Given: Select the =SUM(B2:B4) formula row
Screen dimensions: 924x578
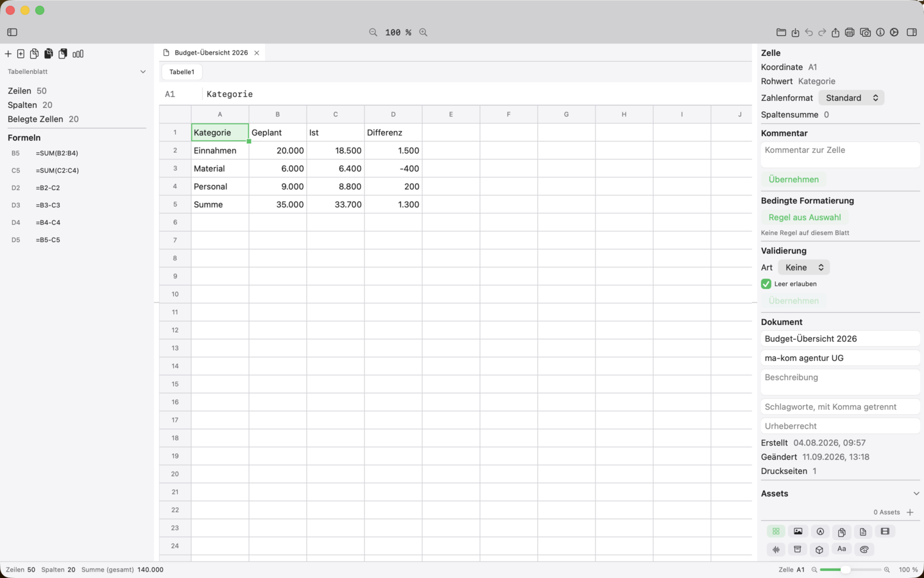Looking at the screenshot, I should coord(77,153).
